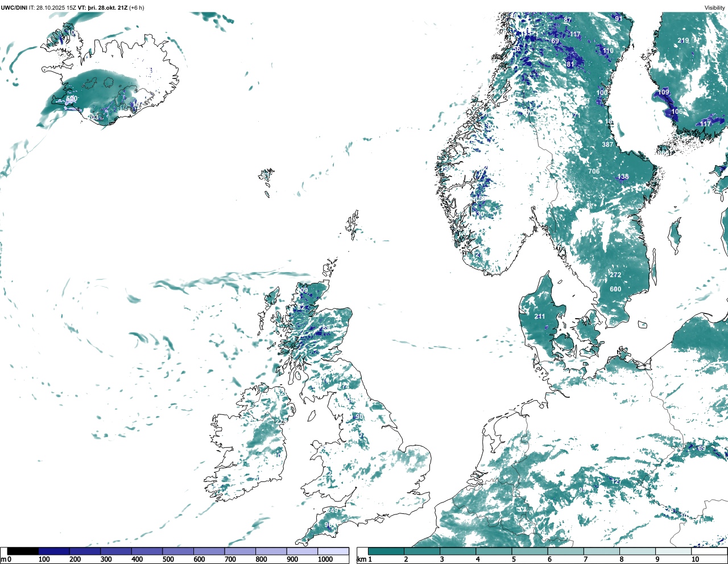The height and width of the screenshot is (564, 728).
Task: Click the 'Visibility' title label
Action: [x=715, y=7]
